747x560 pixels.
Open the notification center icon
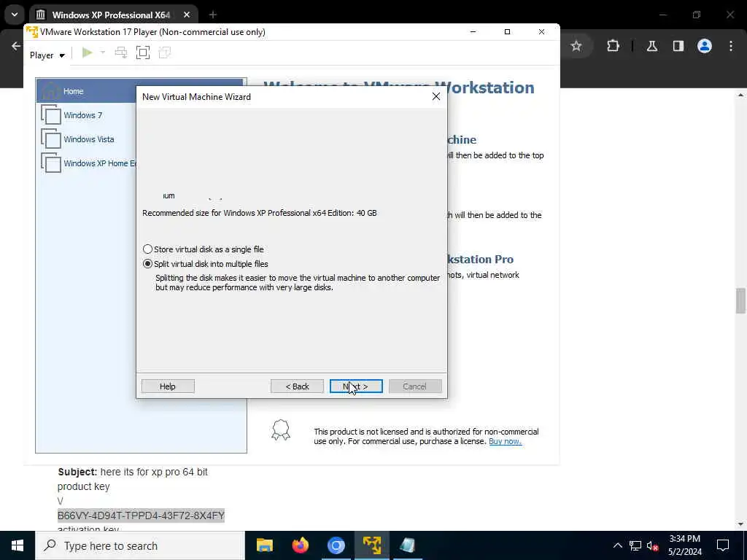point(723,545)
